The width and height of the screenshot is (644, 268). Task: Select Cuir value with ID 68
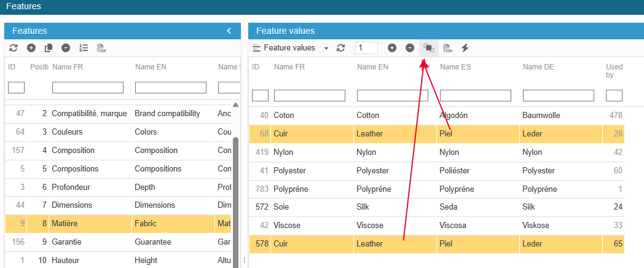coord(436,134)
